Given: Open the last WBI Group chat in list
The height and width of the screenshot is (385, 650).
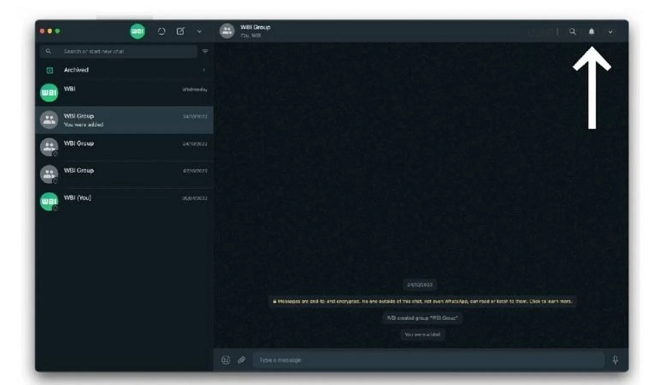Looking at the screenshot, I should coord(124,174).
